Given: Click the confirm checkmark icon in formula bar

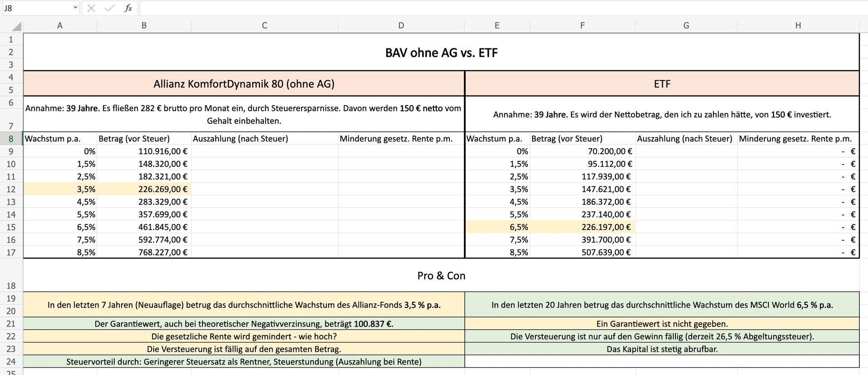Looking at the screenshot, I should 109,8.
